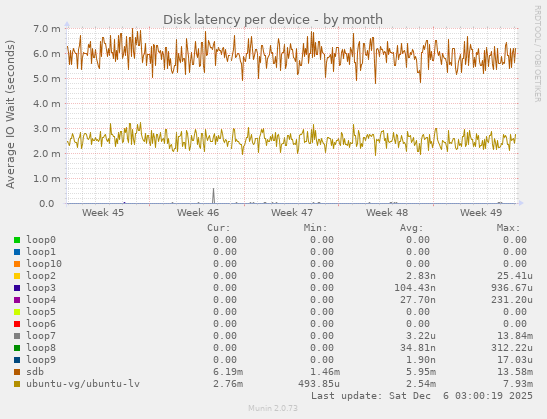
Task: Click the loop4 purple legend swatch
Action: (17, 300)
